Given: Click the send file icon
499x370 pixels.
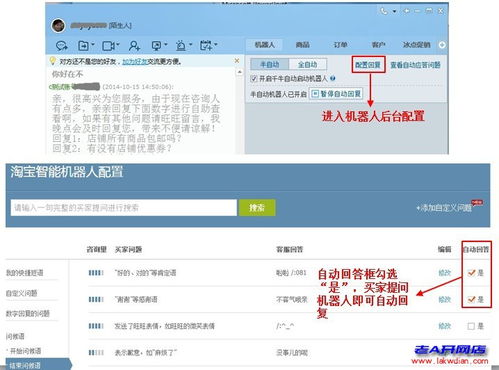Looking at the screenshot, I should click(83, 45).
